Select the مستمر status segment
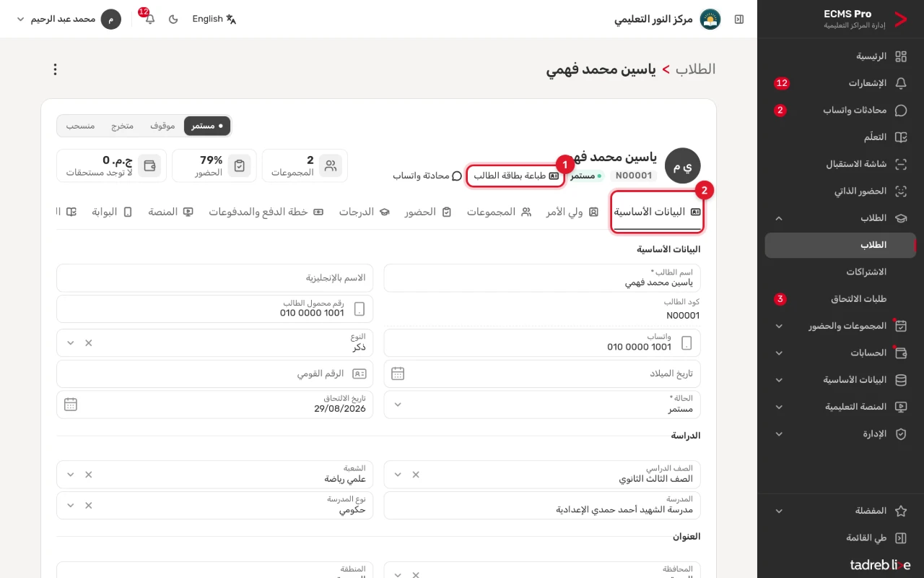The image size is (924, 578). pyautogui.click(x=207, y=126)
